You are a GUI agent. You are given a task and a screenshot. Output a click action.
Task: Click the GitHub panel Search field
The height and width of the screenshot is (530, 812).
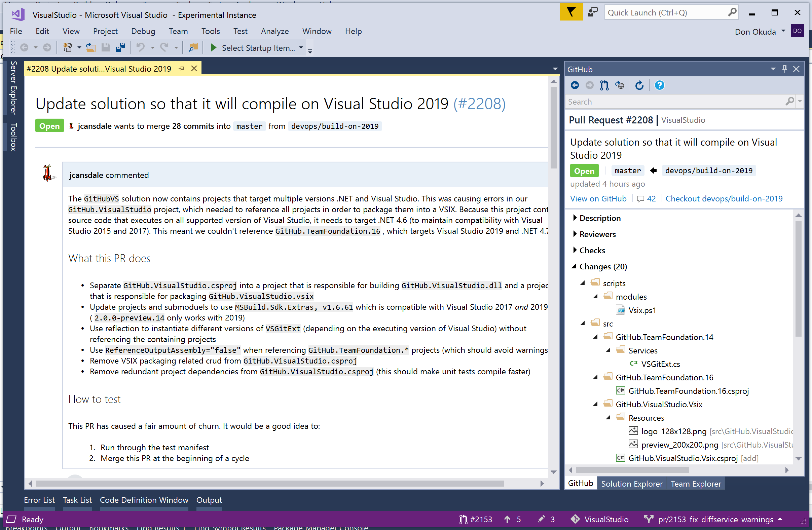click(x=675, y=102)
